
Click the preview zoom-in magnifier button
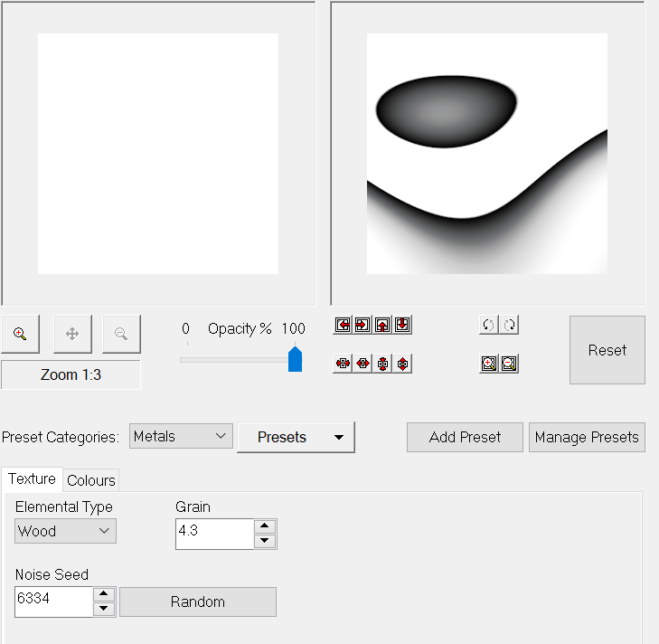pos(20,334)
